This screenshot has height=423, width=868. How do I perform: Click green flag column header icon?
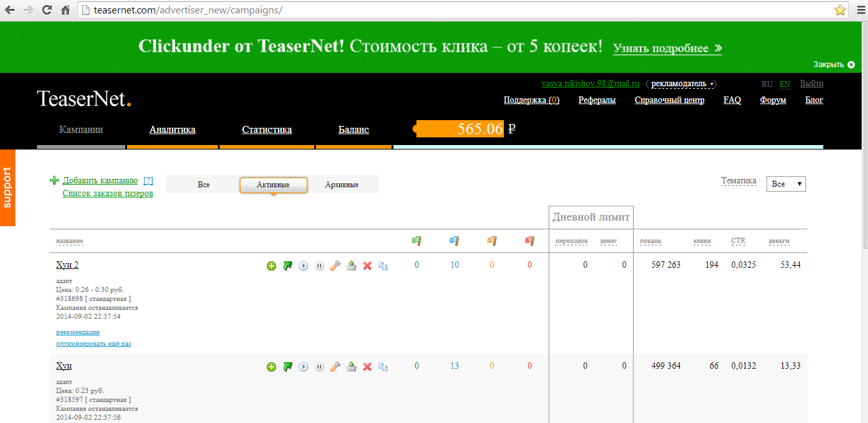pyautogui.click(x=416, y=241)
